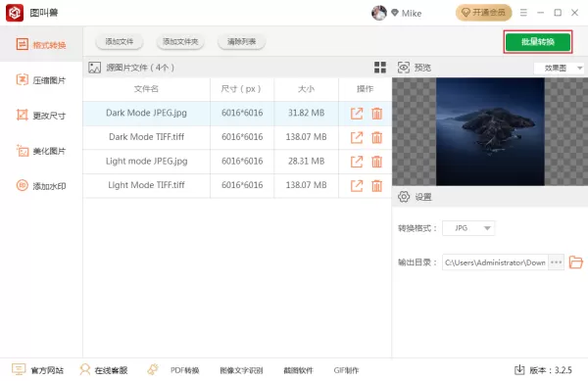Open the PDF转换 link

pyautogui.click(x=184, y=370)
